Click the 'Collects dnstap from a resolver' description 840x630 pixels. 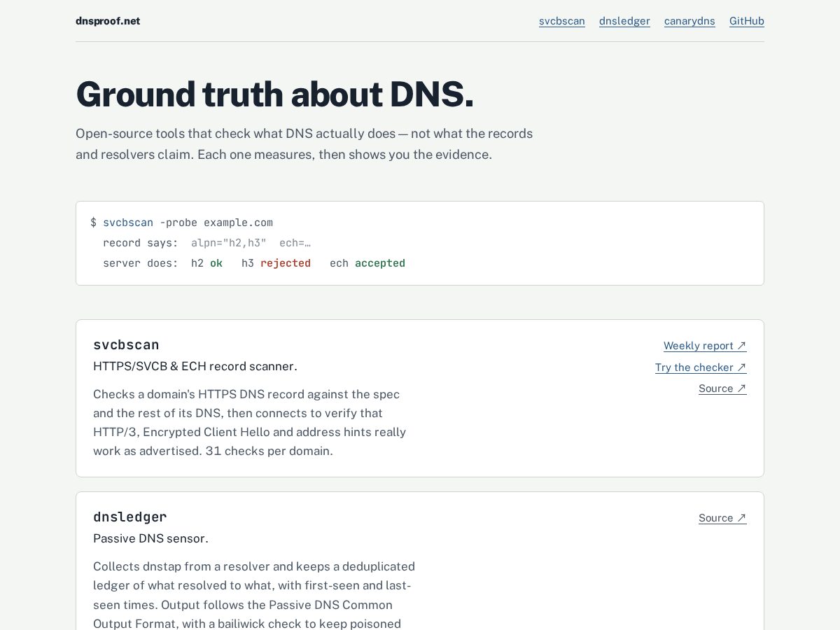[x=254, y=595]
